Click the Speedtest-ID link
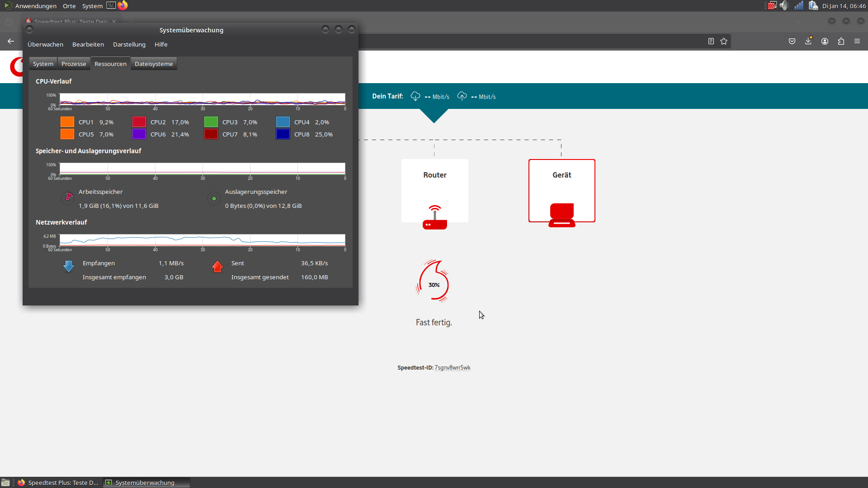868x488 pixels. [x=452, y=368]
